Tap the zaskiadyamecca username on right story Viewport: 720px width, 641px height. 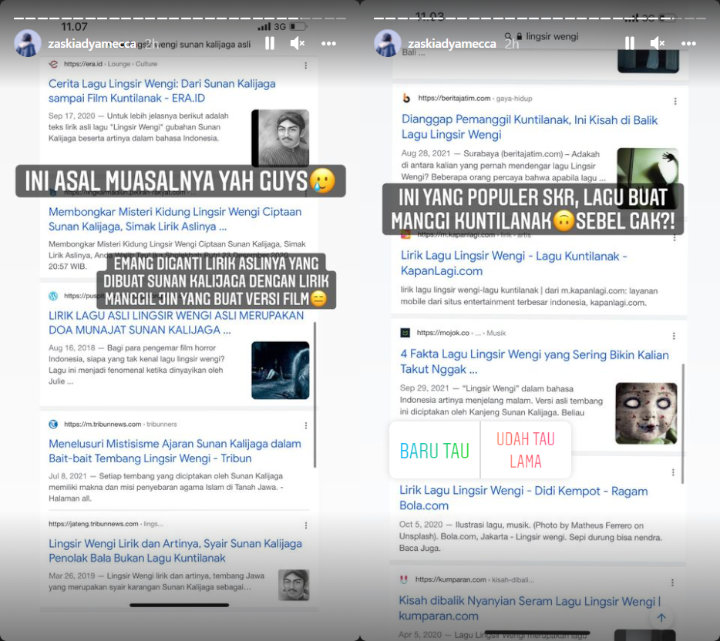[x=452, y=44]
